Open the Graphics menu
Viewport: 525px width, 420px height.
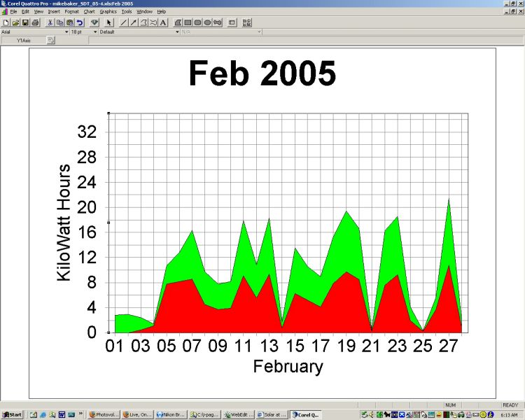(108, 12)
